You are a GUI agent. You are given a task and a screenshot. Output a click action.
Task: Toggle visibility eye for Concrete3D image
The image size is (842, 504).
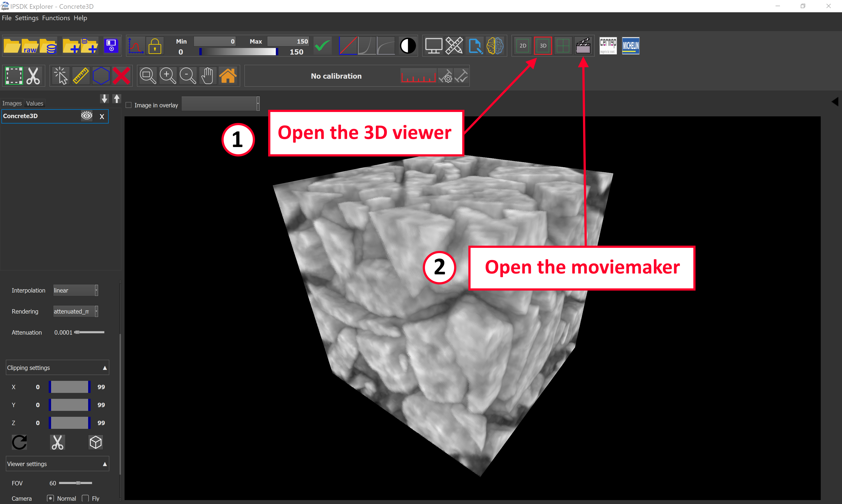(87, 116)
